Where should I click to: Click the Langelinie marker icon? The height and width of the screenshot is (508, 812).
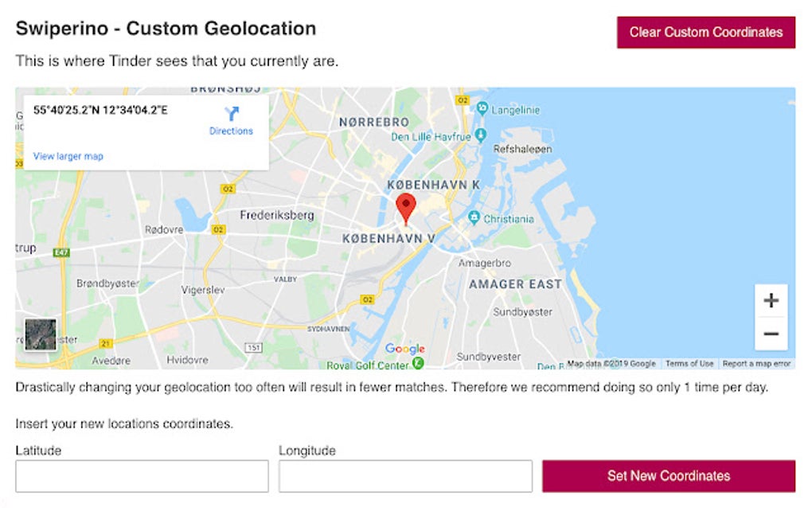point(481,108)
